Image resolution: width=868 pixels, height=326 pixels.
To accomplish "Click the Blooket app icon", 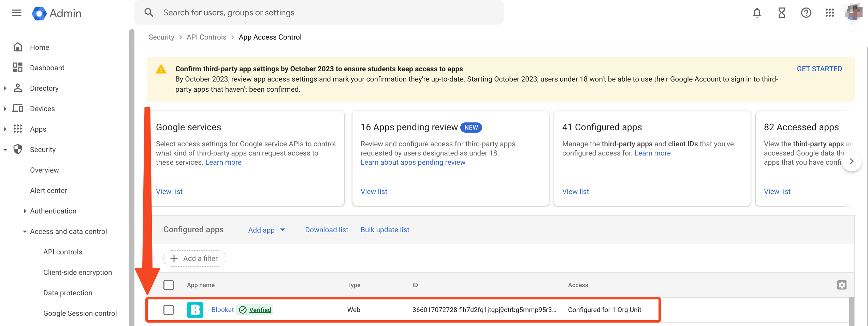I will coord(195,310).
